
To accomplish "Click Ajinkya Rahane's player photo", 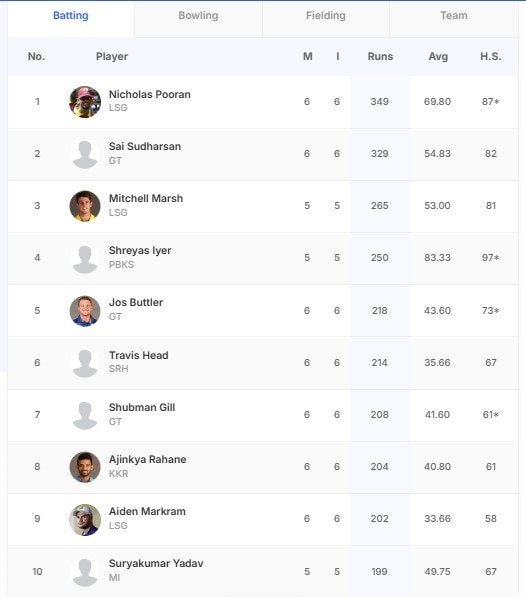I will 85,467.
